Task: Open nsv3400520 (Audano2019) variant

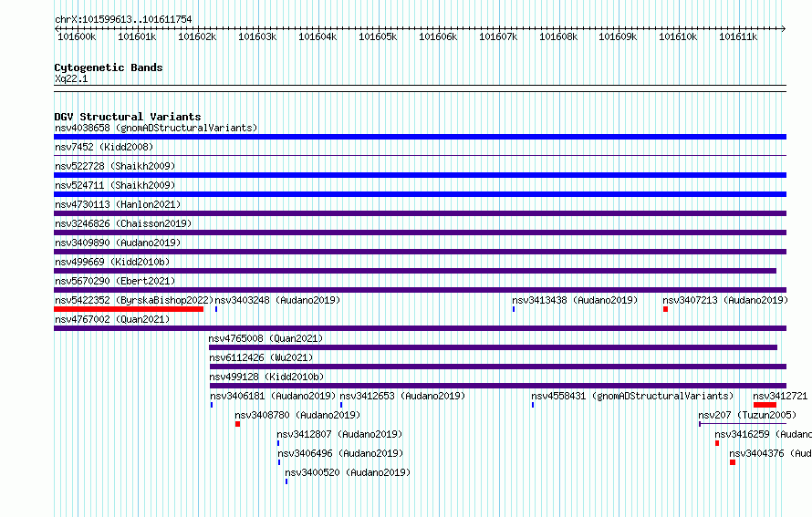Action: (x=348, y=472)
